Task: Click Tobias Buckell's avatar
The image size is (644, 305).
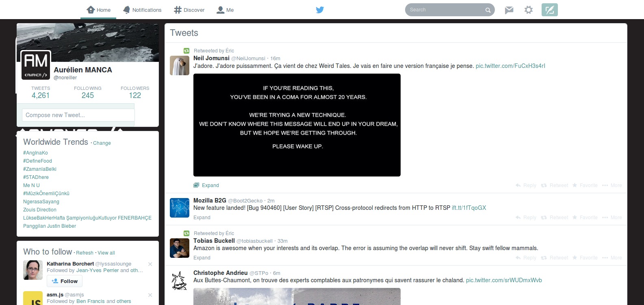Action: (180, 248)
